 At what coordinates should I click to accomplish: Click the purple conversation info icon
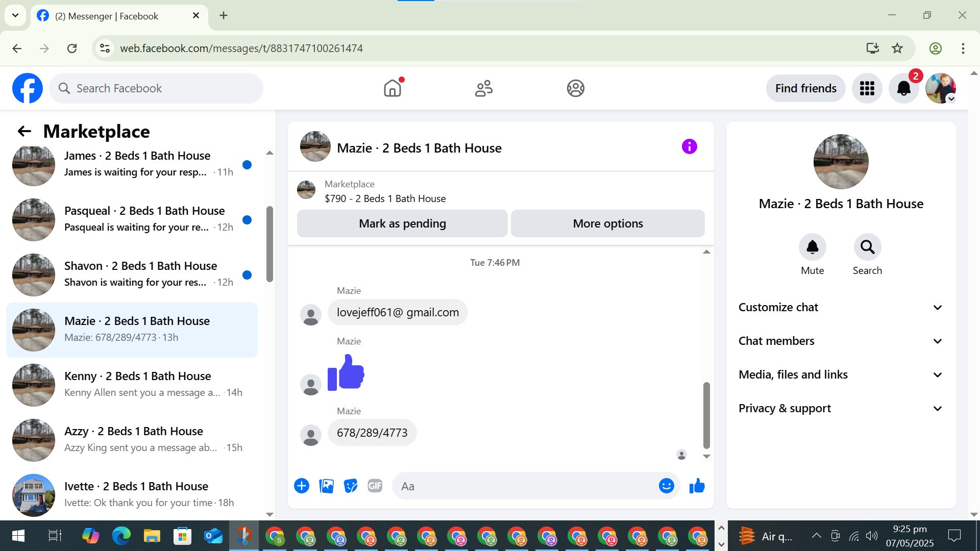point(689,147)
